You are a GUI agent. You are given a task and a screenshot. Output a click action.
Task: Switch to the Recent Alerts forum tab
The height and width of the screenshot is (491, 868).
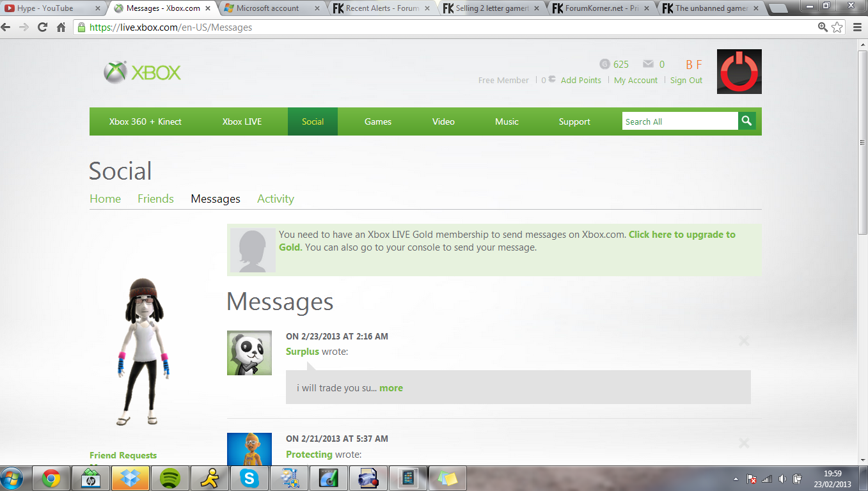pos(383,8)
